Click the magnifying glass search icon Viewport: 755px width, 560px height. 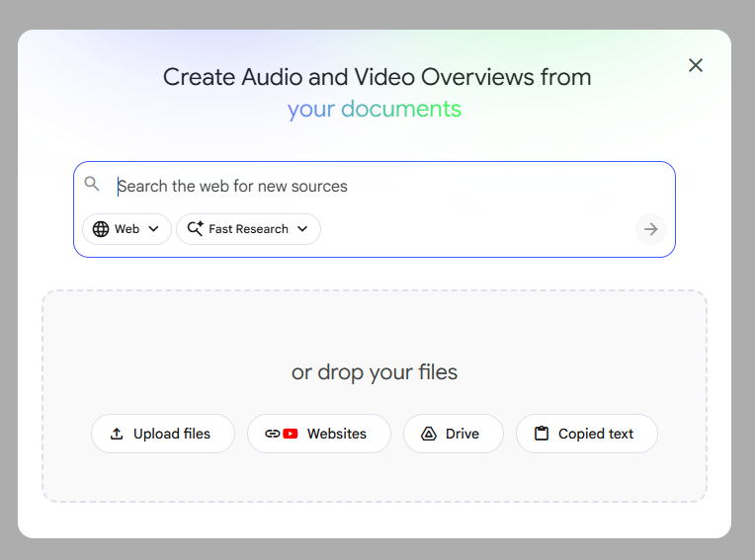point(92,185)
